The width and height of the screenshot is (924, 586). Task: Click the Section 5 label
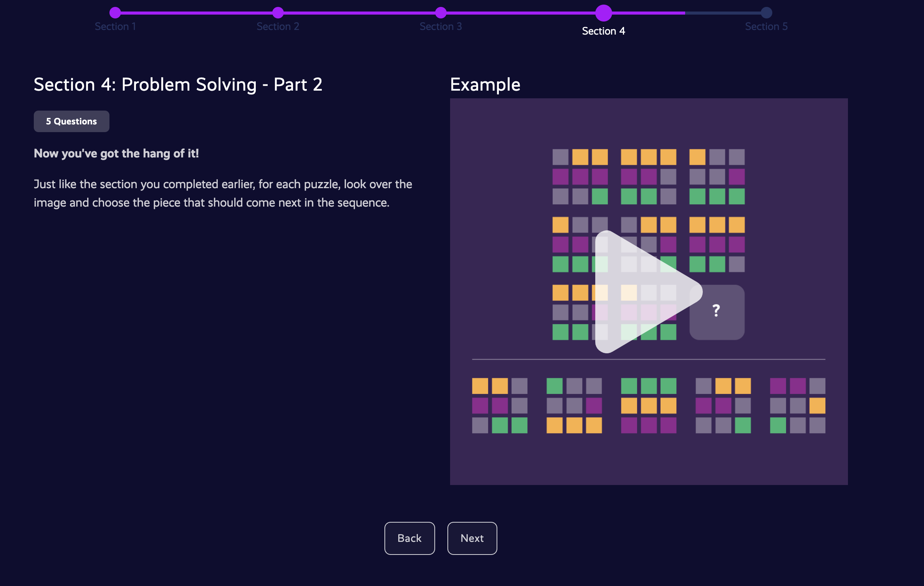(x=766, y=26)
